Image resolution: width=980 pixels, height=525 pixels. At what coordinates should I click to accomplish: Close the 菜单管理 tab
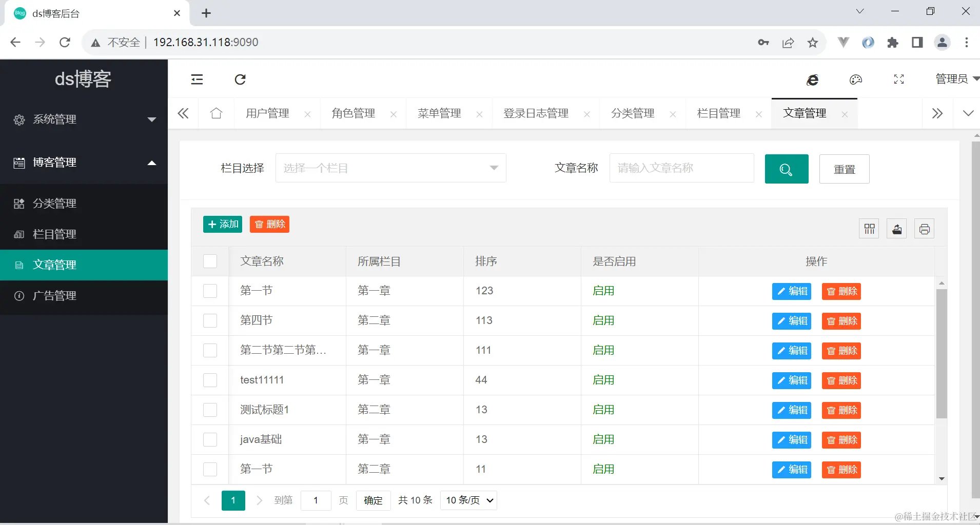[x=479, y=114]
